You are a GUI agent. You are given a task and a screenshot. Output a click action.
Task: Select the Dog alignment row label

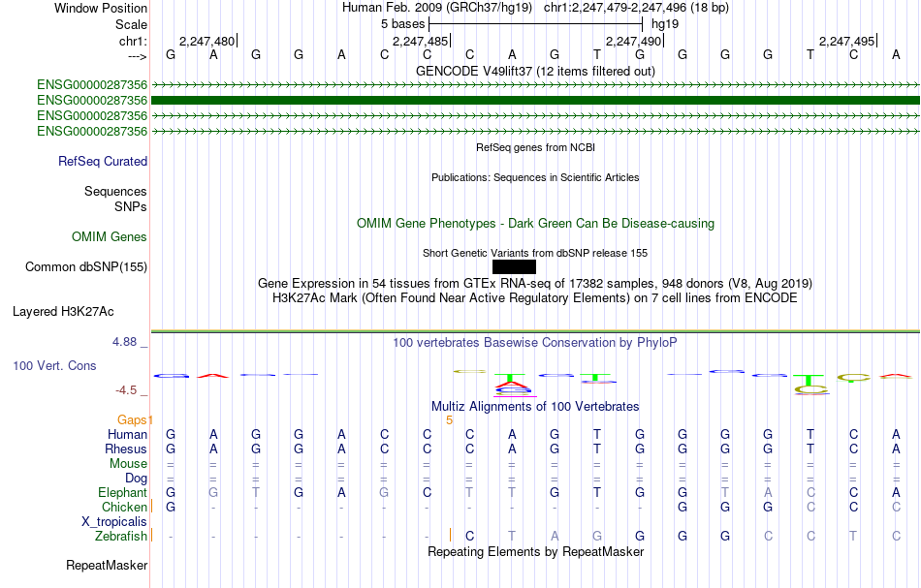coord(136,479)
